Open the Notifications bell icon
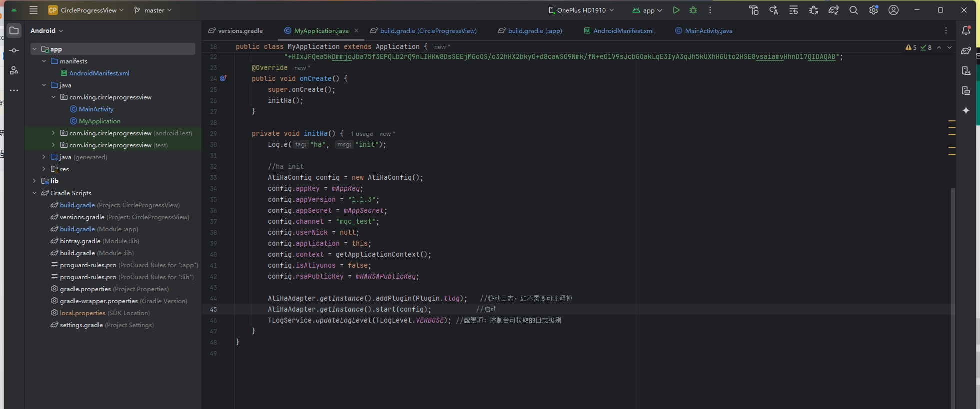Image resolution: width=980 pixels, height=409 pixels. click(966, 30)
